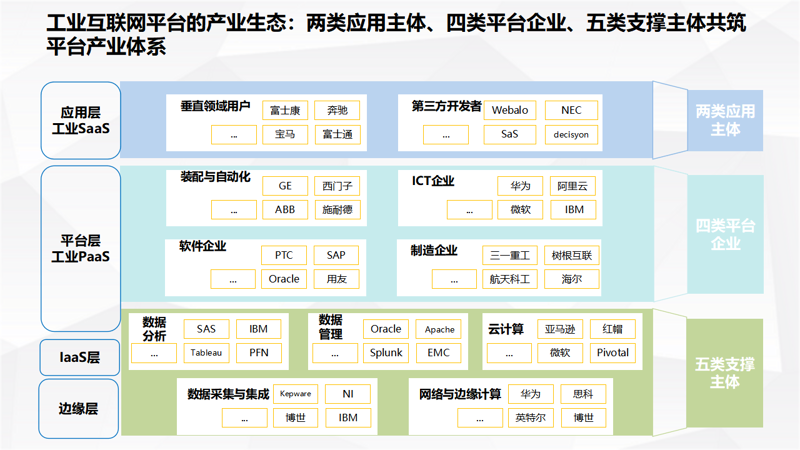Image resolution: width=800 pixels, height=450 pixels.
Task: Select the 边缘层 layer box
Action: [79, 408]
